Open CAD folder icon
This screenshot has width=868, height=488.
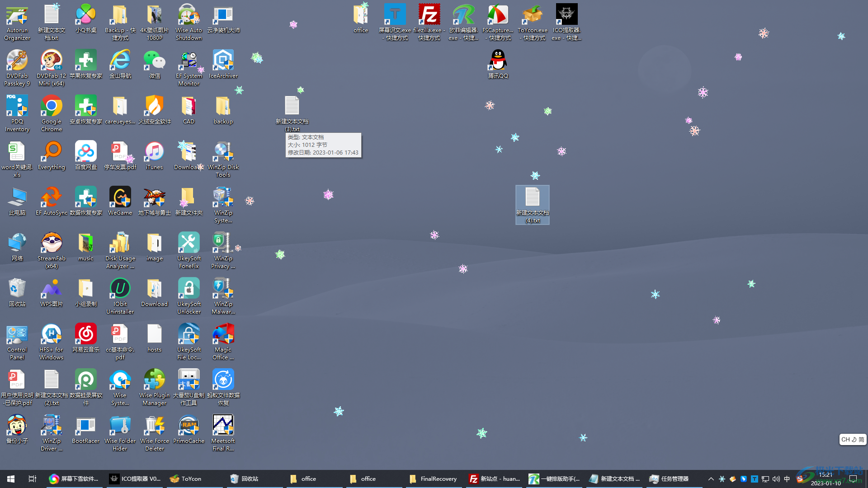pos(189,110)
